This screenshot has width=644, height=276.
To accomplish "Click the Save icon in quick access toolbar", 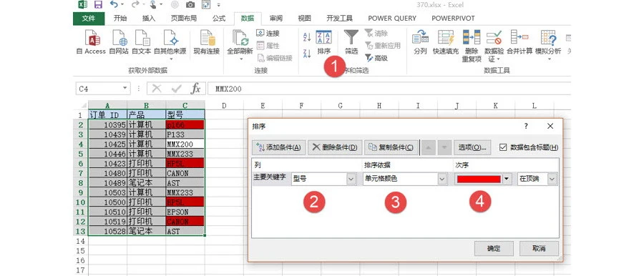I will coord(98,5).
